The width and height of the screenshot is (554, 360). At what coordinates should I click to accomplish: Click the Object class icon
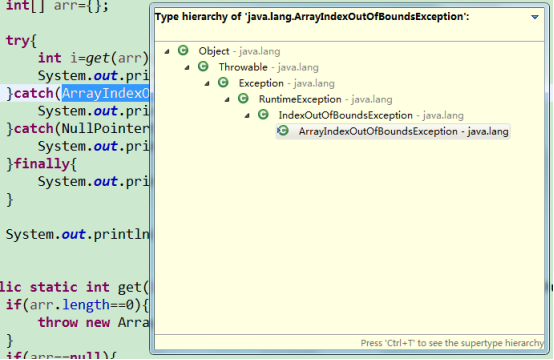[183, 51]
